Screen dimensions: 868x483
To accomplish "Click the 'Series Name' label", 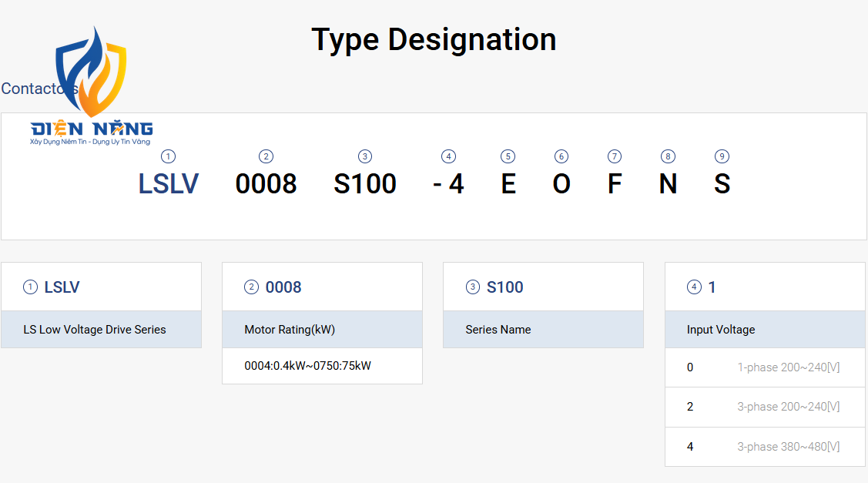I will 498,330.
